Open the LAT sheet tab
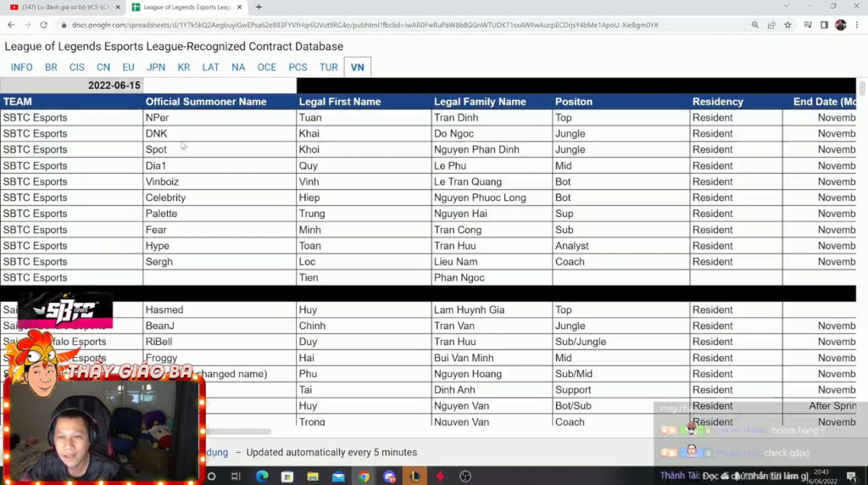This screenshot has height=485, width=868. [x=210, y=68]
